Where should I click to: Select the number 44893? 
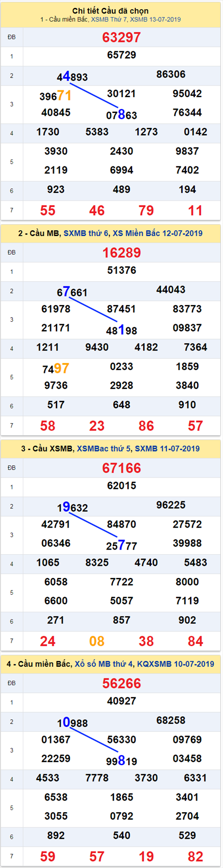72,76
